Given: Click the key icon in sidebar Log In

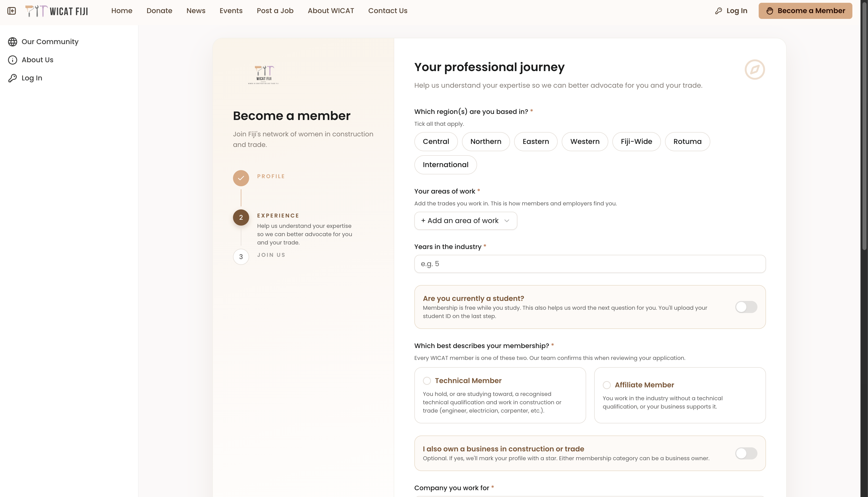Looking at the screenshot, I should click(13, 78).
